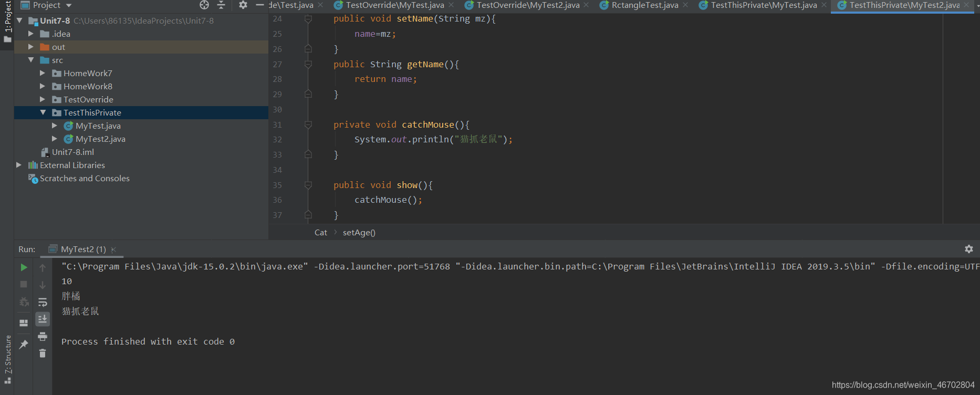Open Run panel settings gear
This screenshot has height=395, width=980.
point(969,249)
